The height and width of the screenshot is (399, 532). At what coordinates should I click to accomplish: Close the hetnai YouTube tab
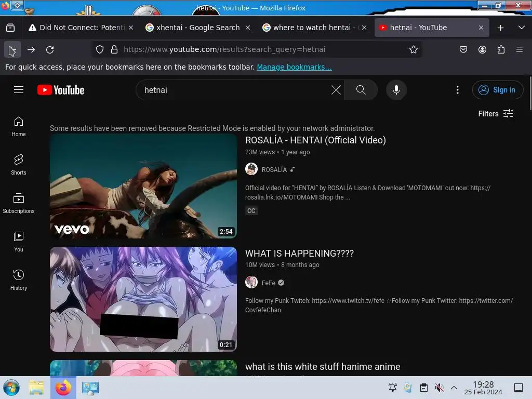click(x=481, y=28)
